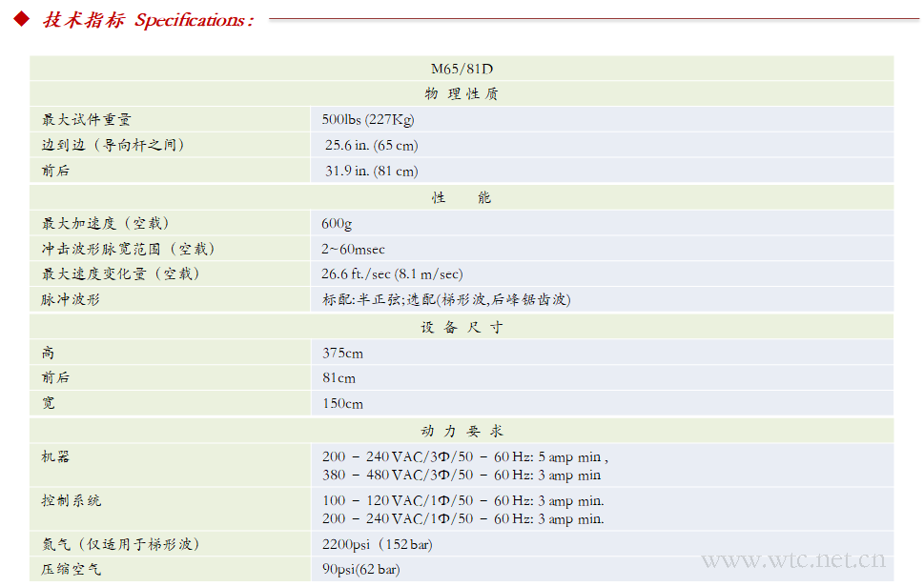The image size is (924, 587).
Task: Click the 90psi(62 bar) value
Action: [x=361, y=569]
